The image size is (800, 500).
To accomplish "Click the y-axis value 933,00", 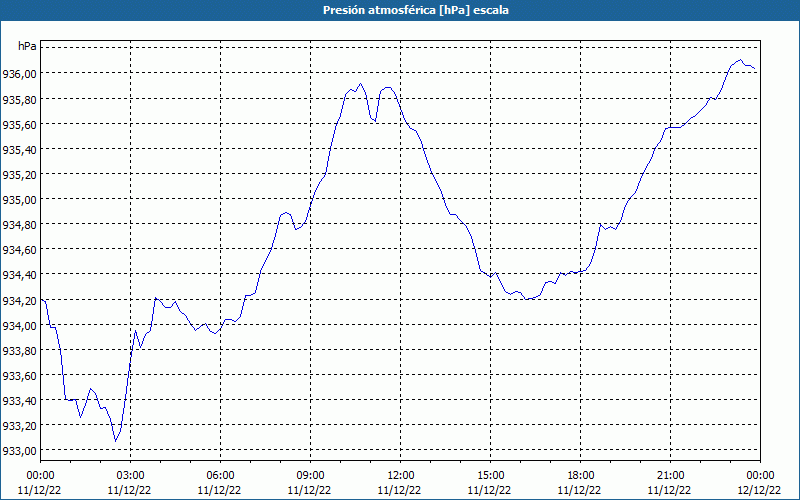I will click(19, 451).
